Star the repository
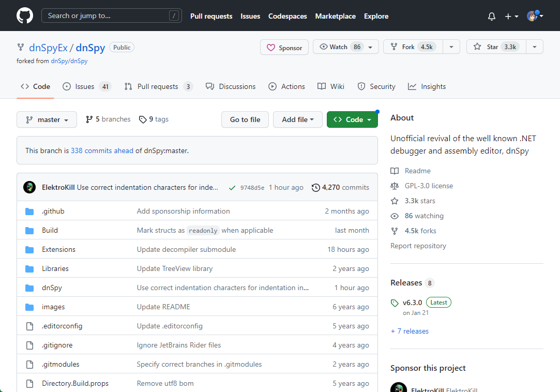Screen dimensions: 560x392 [496, 47]
